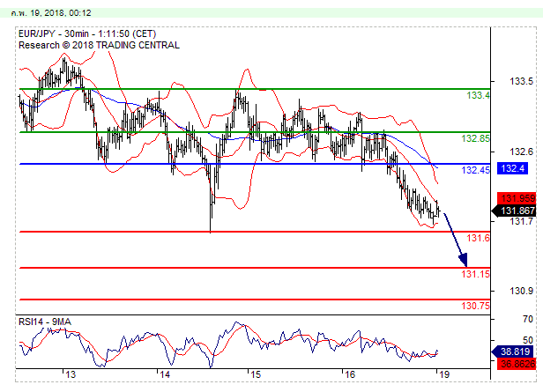Click the 133.4 resistance level label
This screenshot has width=543, height=392.
click(x=478, y=95)
